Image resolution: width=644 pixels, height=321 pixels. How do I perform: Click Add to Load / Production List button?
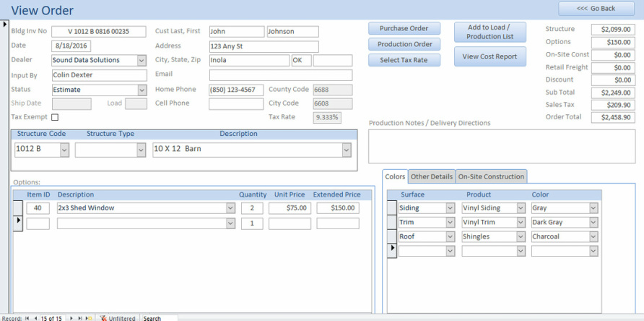[490, 32]
